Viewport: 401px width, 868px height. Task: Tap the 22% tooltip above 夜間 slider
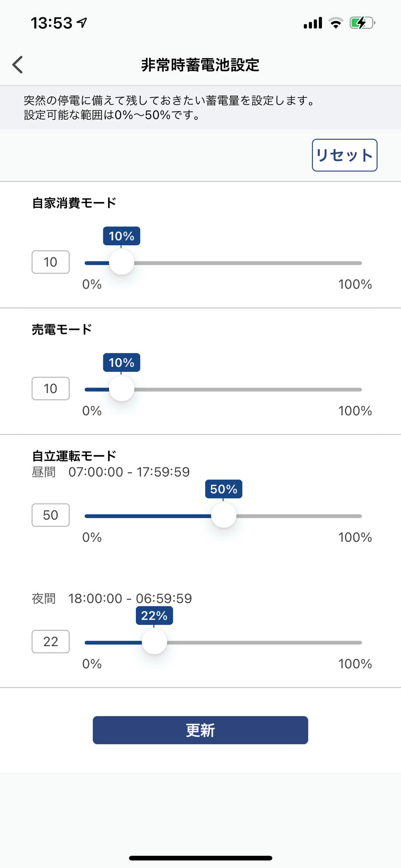154,615
